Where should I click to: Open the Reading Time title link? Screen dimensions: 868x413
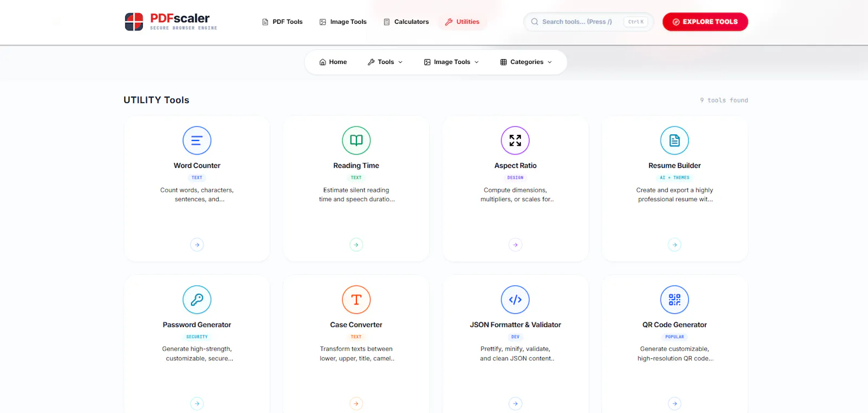tap(356, 166)
